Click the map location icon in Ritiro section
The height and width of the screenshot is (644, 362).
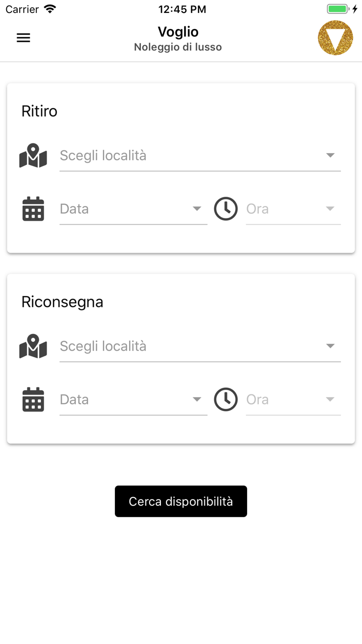tap(33, 155)
